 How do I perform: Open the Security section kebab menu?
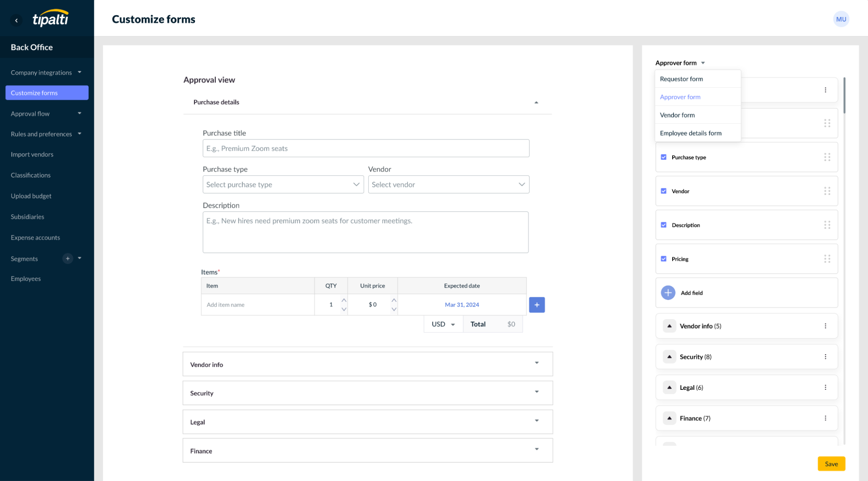tap(825, 357)
